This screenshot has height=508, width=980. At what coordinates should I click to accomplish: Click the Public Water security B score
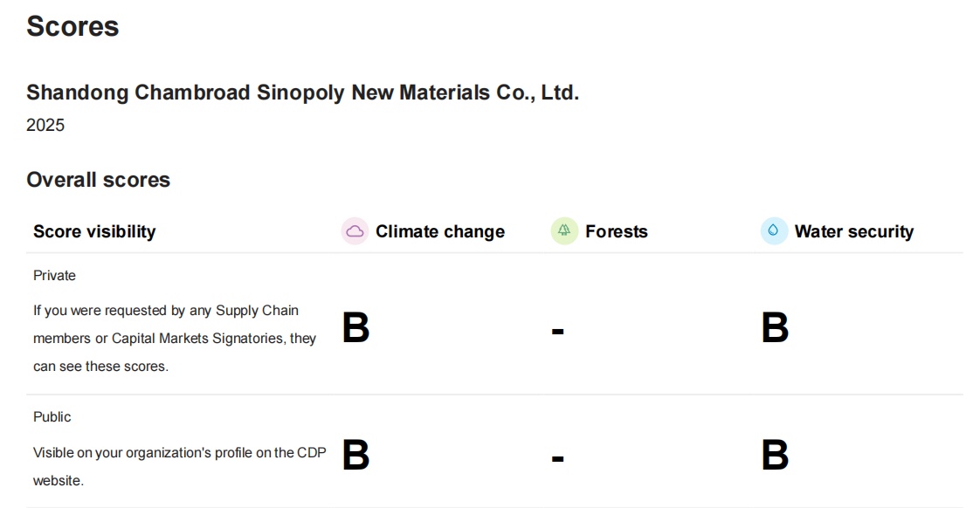point(775,456)
